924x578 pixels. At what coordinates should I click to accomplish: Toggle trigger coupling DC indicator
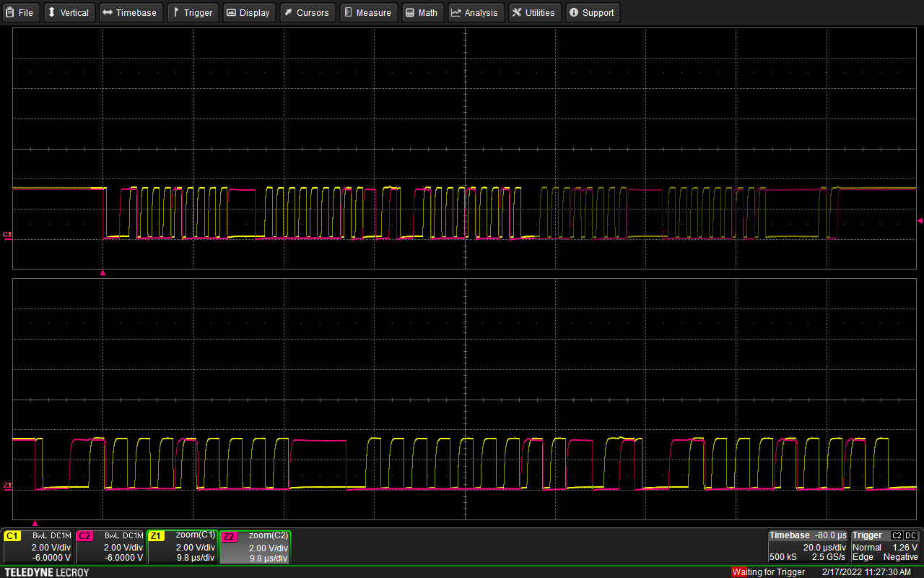click(912, 535)
